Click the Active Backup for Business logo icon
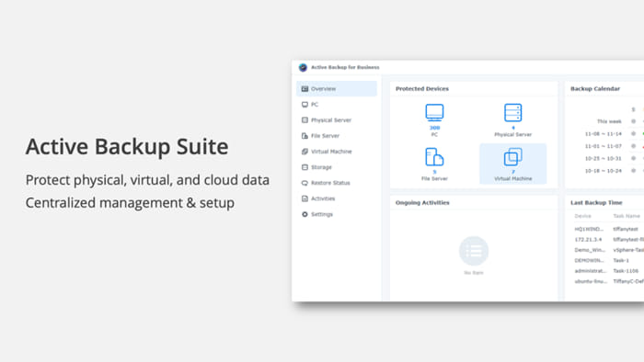Image resolution: width=644 pixels, height=362 pixels. point(303,67)
